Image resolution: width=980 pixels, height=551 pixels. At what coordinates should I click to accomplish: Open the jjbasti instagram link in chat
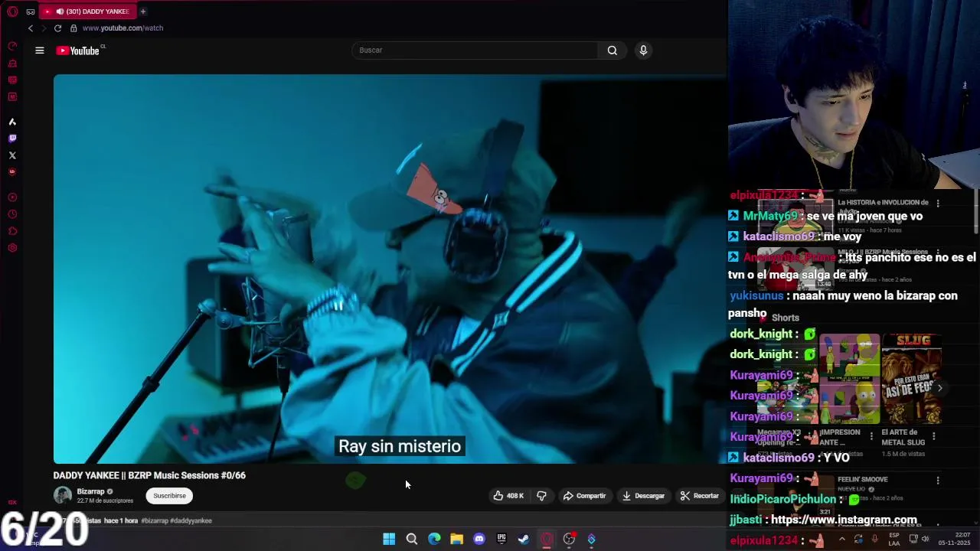pyautogui.click(x=844, y=520)
